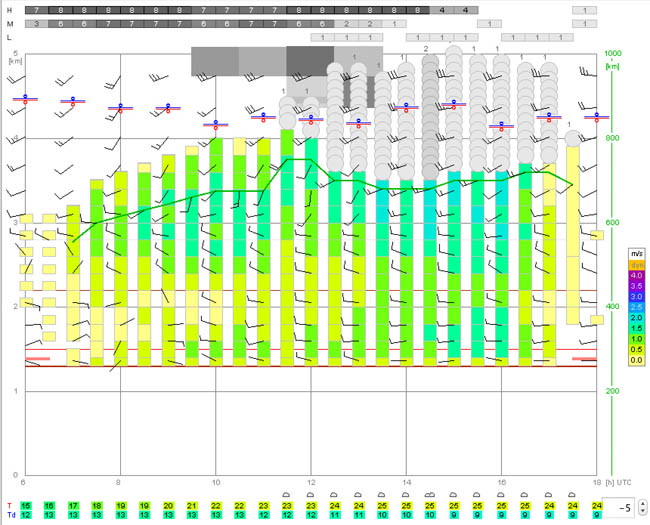The width and height of the screenshot is (650, 525).
Task: Decrement the time offset spinner down arrow
Action: pyautogui.click(x=643, y=510)
